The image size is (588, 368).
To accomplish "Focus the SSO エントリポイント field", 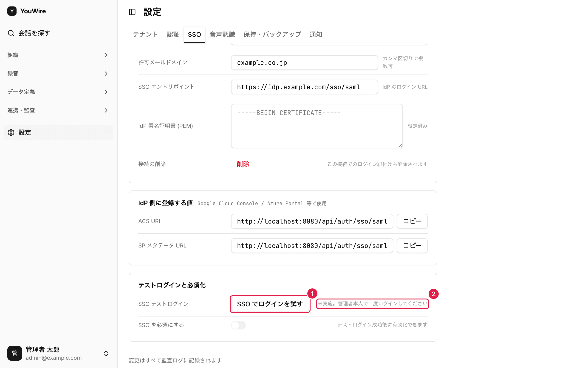I will 304,87.
